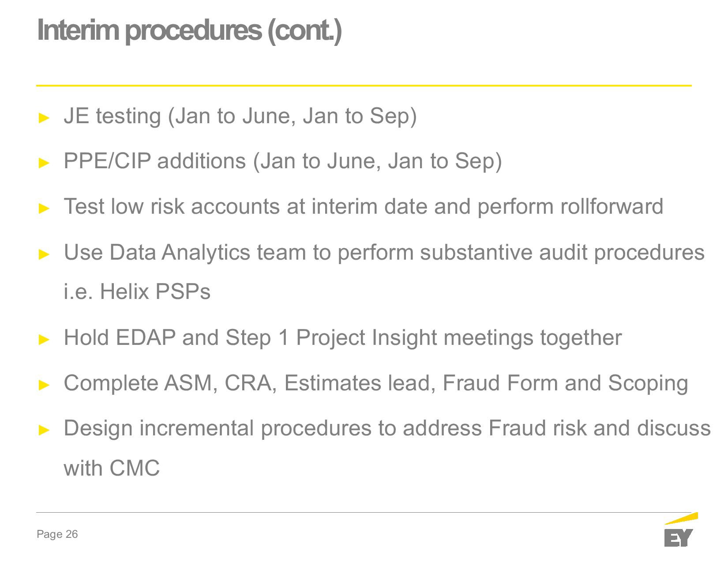Screen dimensions: 728x563
Task: Click the yellow bullet arrow beside JE testing
Action: click(x=44, y=117)
